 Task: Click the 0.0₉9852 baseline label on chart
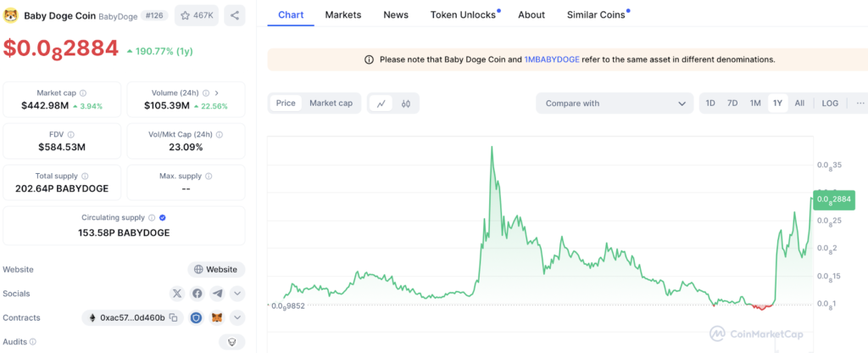(288, 305)
